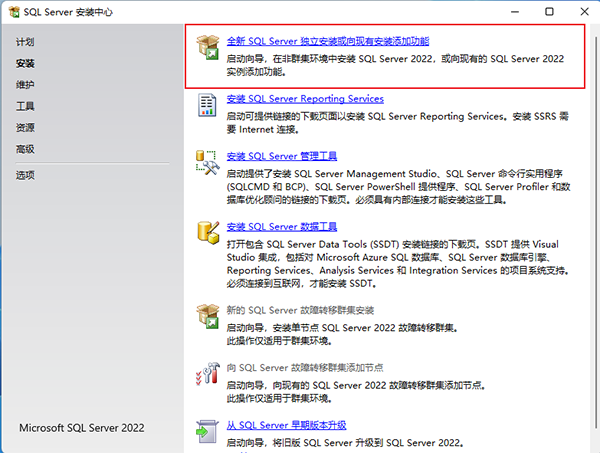This screenshot has width=600, height=453.
Task: Click the Reporting Services report document icon
Action: pyautogui.click(x=207, y=105)
